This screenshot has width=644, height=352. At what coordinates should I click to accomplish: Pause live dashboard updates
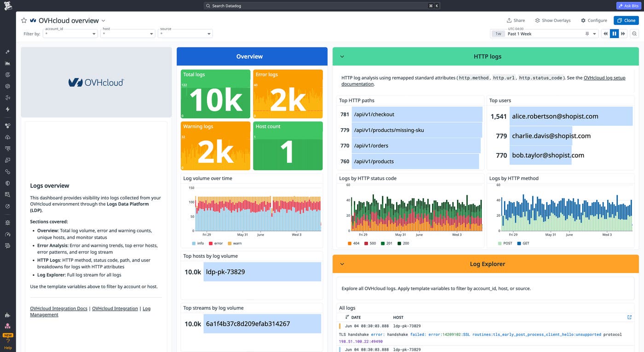pyautogui.click(x=614, y=34)
